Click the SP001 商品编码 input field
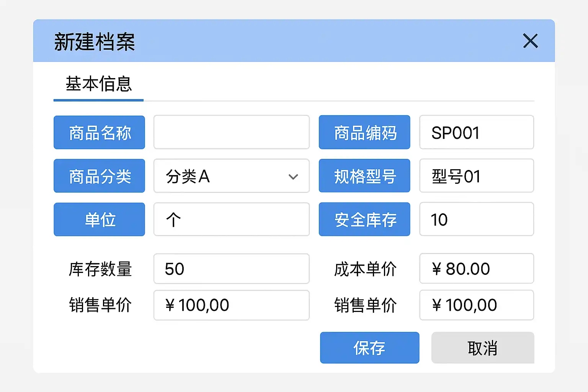The image size is (588, 392). point(476,132)
